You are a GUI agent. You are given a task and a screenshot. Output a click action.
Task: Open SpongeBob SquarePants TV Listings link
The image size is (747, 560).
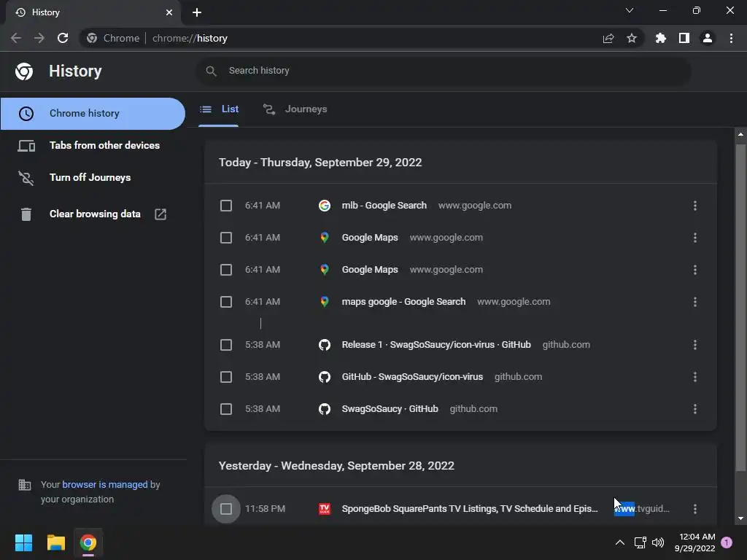coord(470,508)
